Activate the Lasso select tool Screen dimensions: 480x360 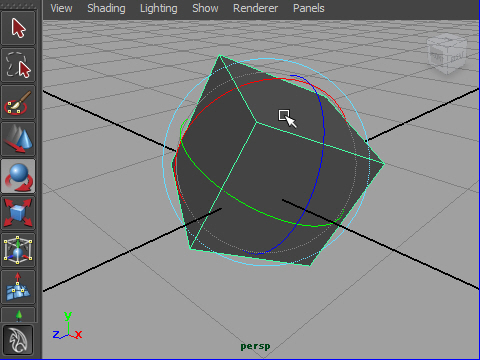18,65
